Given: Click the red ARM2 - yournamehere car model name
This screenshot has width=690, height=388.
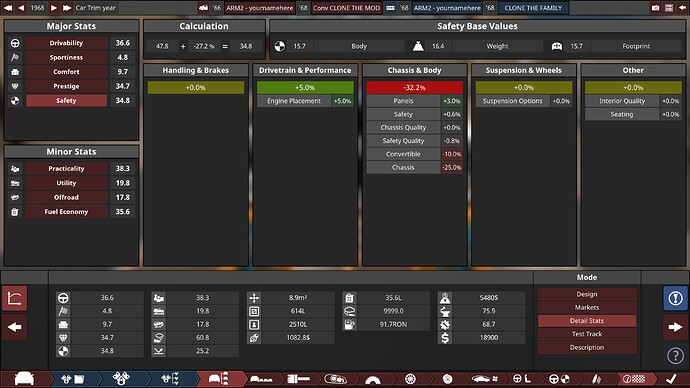Looking at the screenshot, I should click(260, 8).
